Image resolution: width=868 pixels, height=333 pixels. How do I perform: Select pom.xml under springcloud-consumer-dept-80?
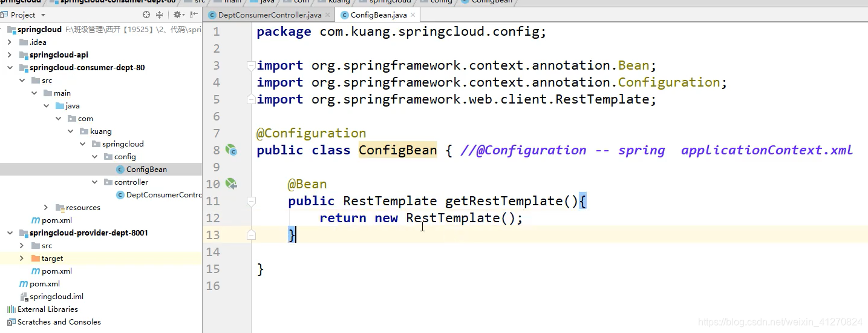coord(57,220)
